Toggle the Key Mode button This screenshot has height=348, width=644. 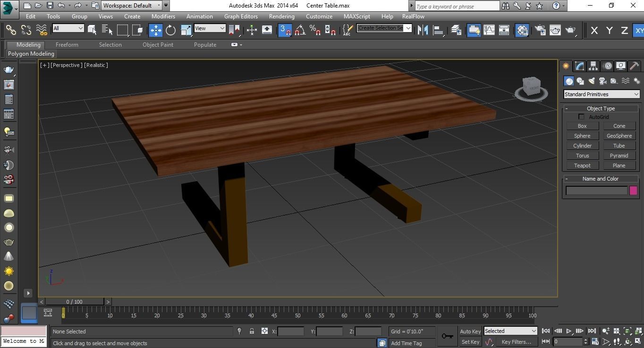(x=545, y=342)
